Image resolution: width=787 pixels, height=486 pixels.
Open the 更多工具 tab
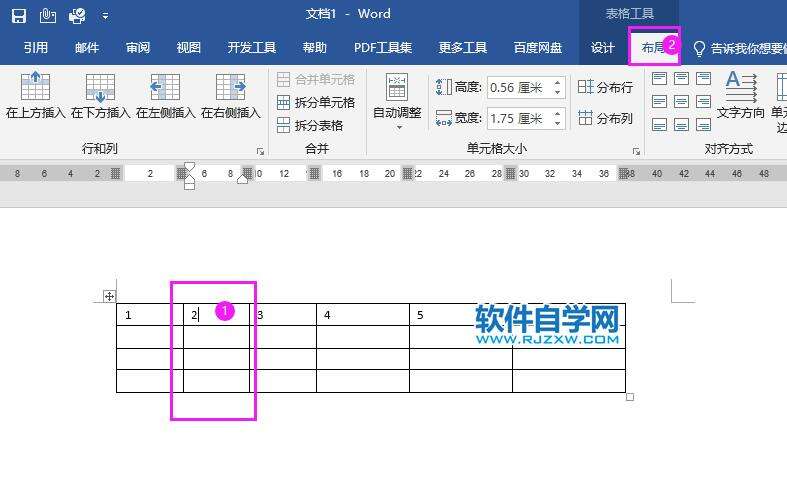pos(463,48)
